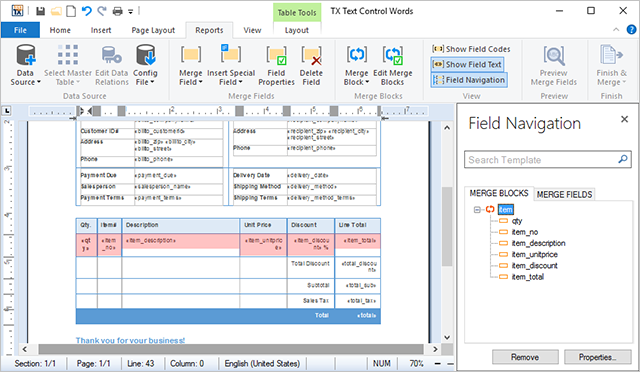The image size is (640, 372).
Task: Switch to the View ribbon tab
Action: point(252,30)
